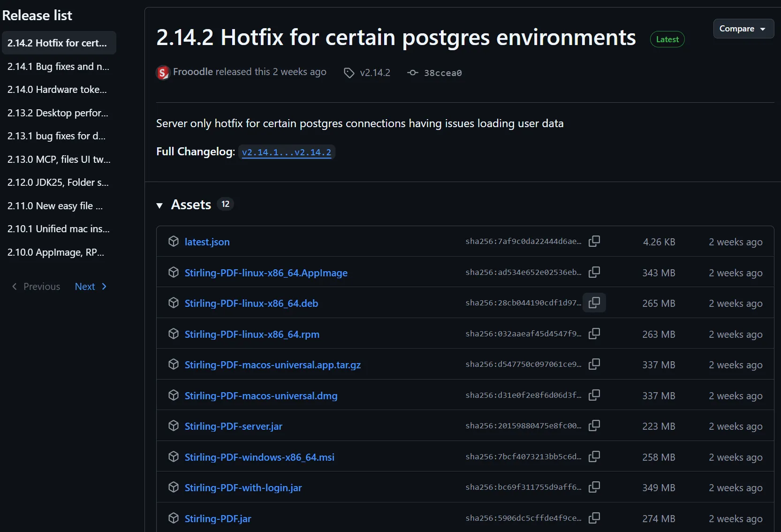Click the 4.26 KB file size
781x532 pixels.
coord(659,242)
